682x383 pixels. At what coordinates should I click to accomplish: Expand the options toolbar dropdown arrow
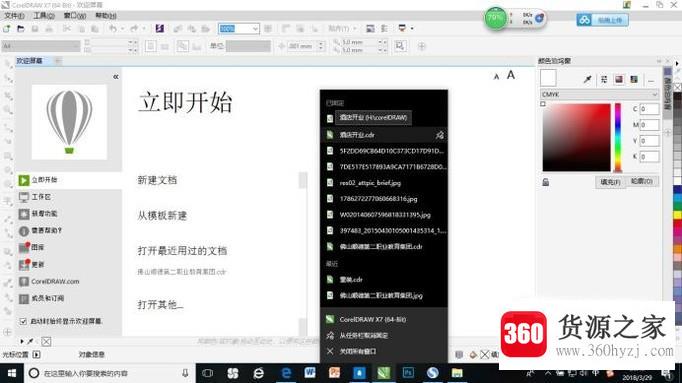[412, 29]
